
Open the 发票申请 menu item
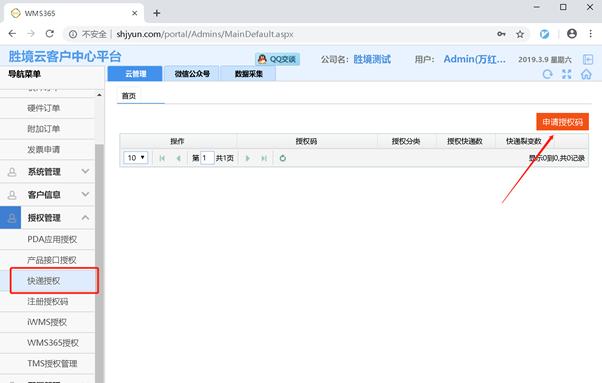(47, 150)
